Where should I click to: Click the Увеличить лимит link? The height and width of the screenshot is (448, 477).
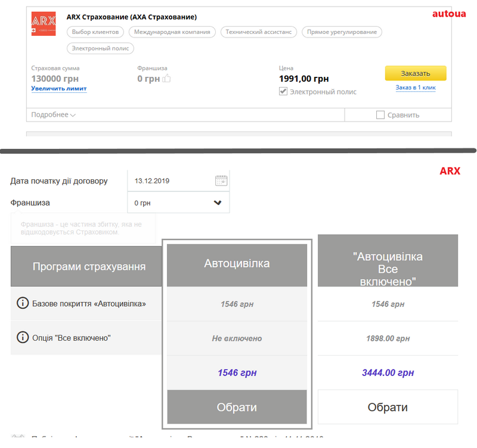(x=59, y=89)
